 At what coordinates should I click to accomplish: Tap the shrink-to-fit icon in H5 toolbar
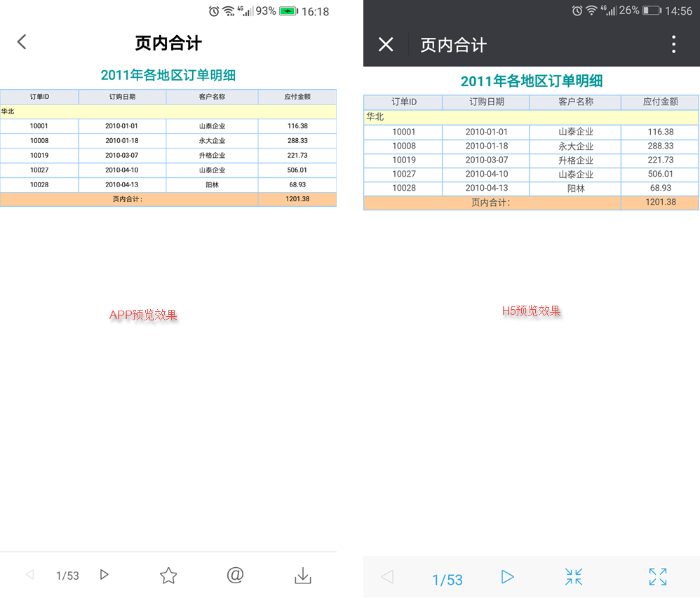[574, 576]
